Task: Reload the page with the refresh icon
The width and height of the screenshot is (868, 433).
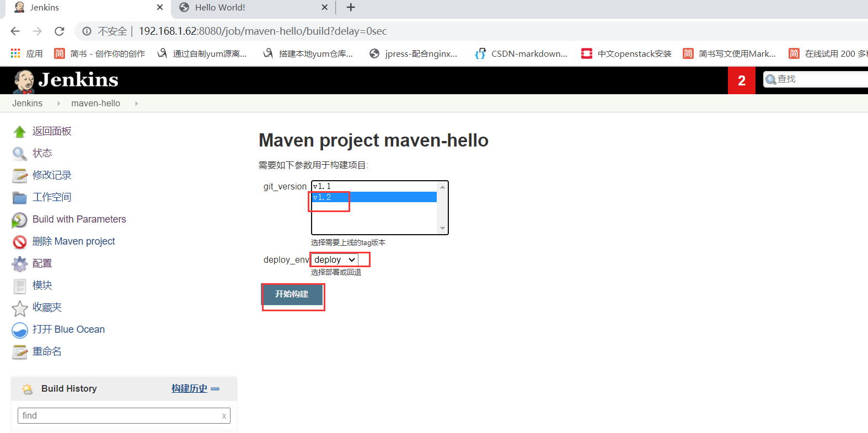Action: pyautogui.click(x=60, y=31)
